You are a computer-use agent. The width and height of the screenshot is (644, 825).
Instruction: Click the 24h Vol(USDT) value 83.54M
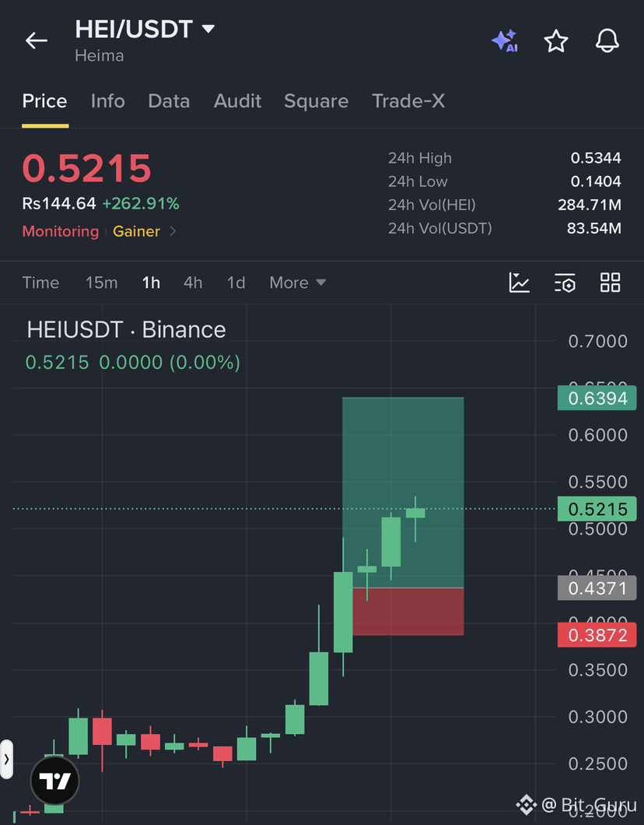pyautogui.click(x=593, y=228)
